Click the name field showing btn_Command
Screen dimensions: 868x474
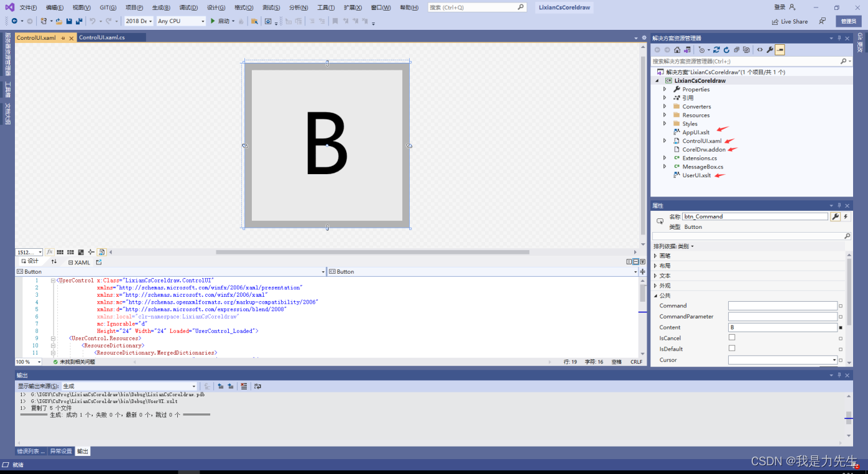(x=755, y=216)
